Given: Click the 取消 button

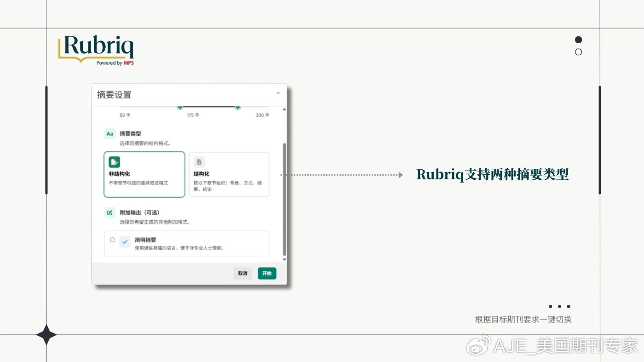Looking at the screenshot, I should (242, 273).
